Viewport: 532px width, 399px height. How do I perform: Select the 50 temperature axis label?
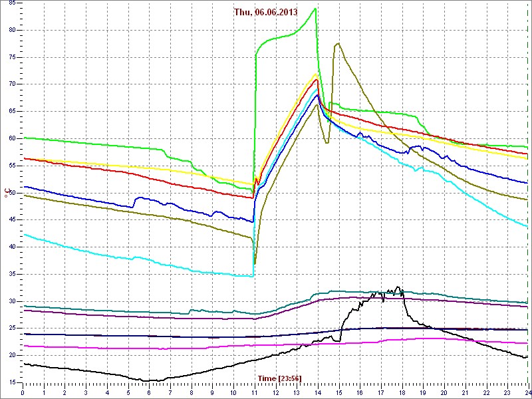pyautogui.click(x=11, y=193)
